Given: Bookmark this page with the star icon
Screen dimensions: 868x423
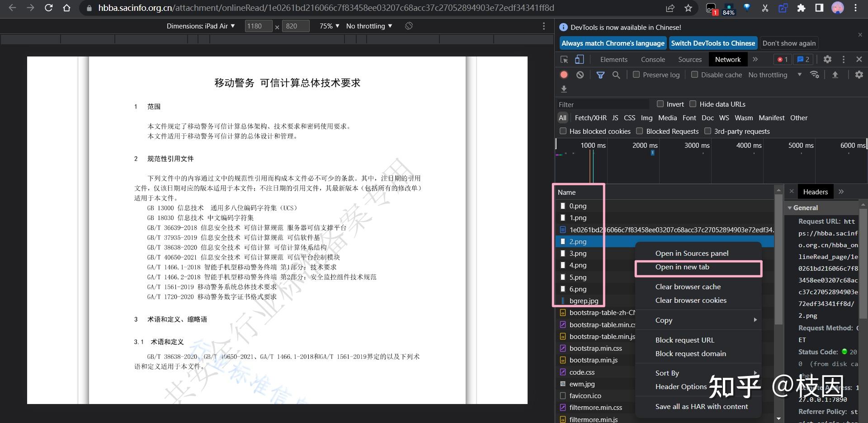Looking at the screenshot, I should 688,8.
